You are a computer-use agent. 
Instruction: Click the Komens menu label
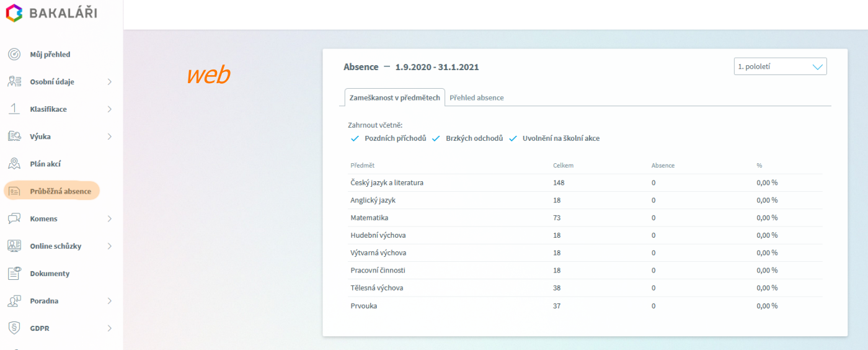pos(43,218)
